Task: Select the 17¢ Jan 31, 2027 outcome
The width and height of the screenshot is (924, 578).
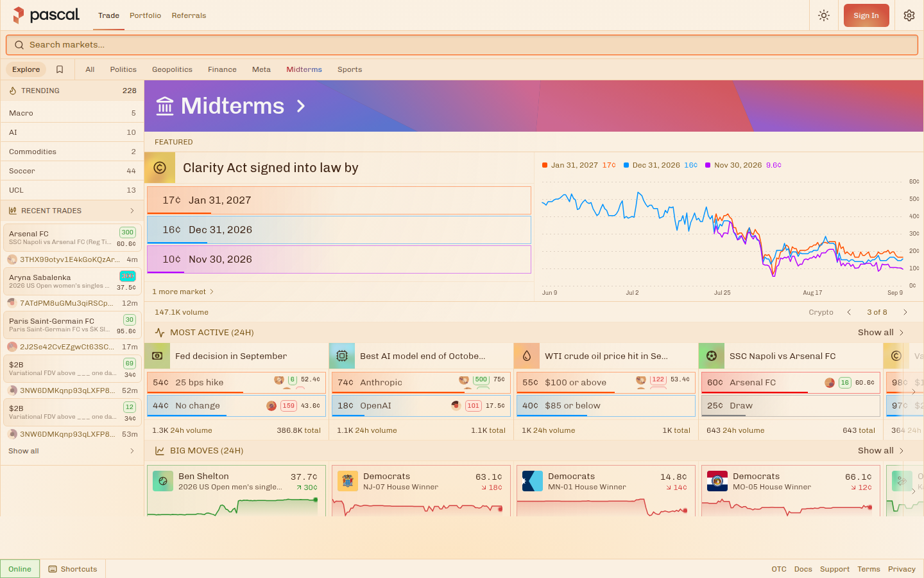Action: 339,200
